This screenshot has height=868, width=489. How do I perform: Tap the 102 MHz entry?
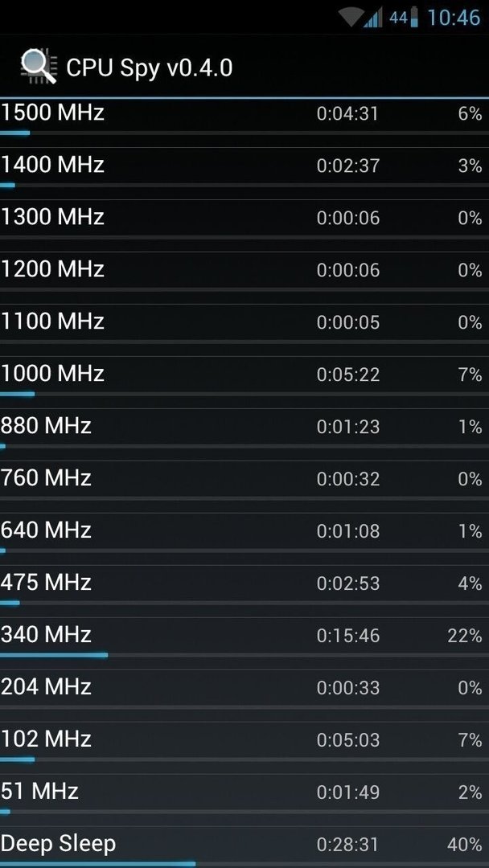tap(244, 743)
